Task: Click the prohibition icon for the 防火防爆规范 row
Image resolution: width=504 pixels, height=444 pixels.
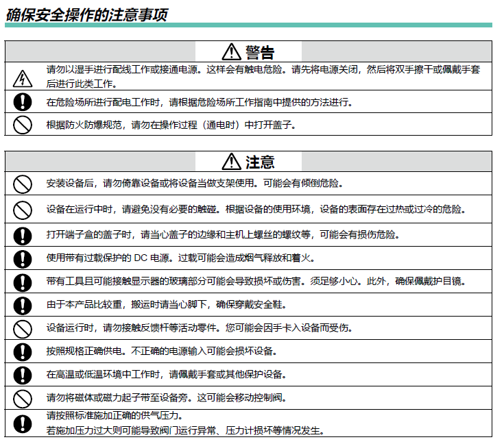Action: (23, 125)
